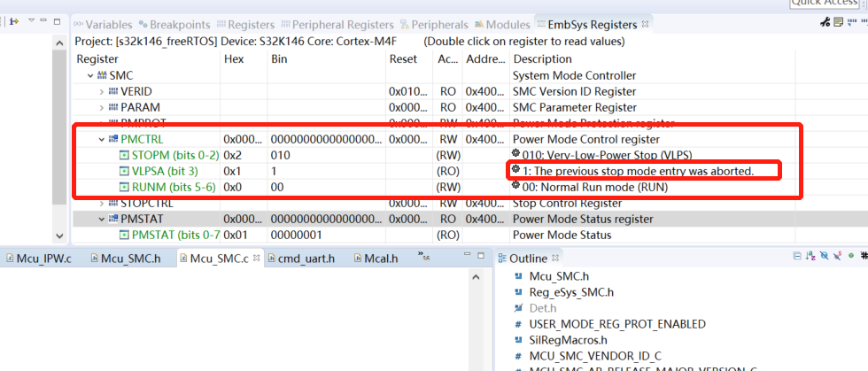Screen dimensions: 868x371
Task: Close the Outline view tab
Action: tap(556, 258)
